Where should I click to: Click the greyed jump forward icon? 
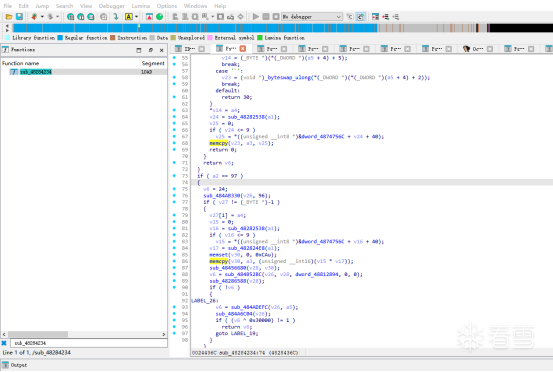click(x=50, y=17)
